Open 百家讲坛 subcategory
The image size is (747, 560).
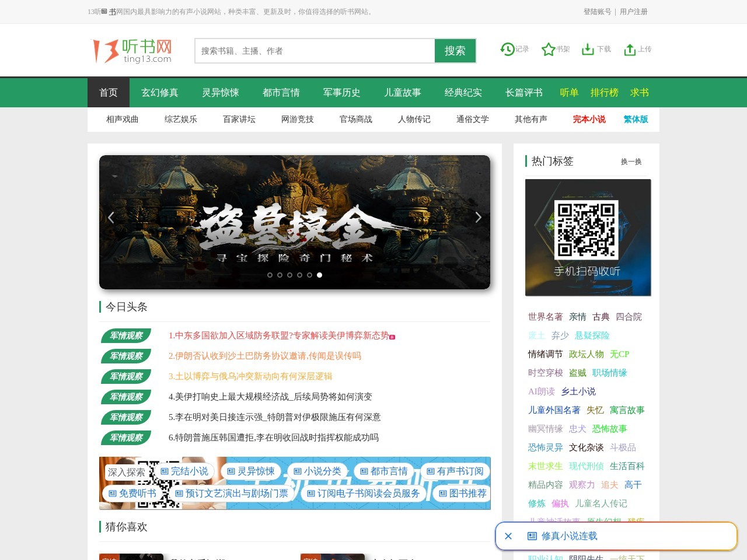[x=239, y=119]
